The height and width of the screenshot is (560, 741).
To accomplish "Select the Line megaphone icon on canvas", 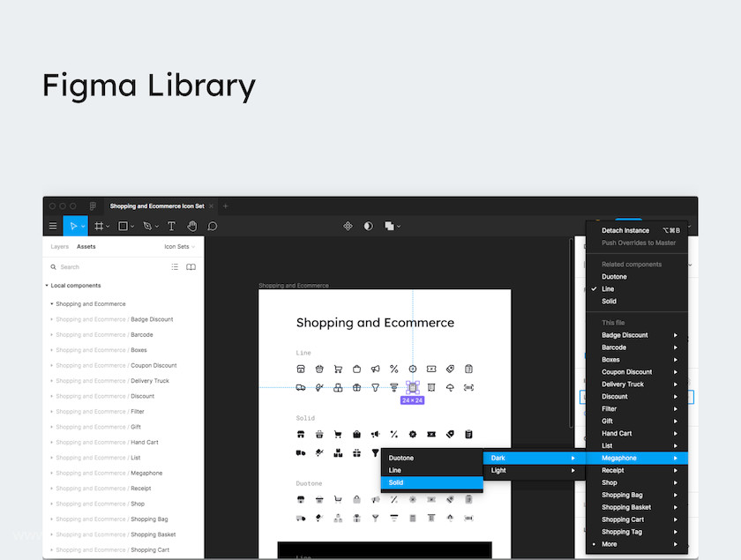I will [375, 370].
